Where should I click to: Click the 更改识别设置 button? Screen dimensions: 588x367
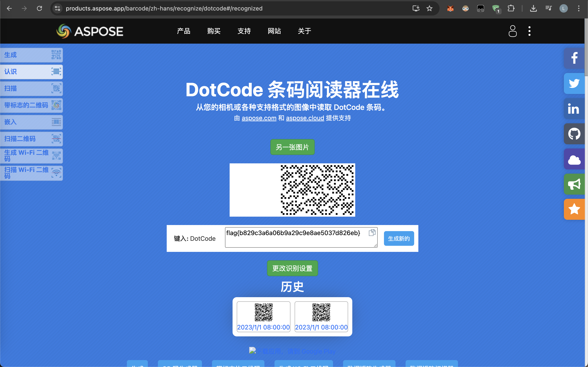[292, 268]
